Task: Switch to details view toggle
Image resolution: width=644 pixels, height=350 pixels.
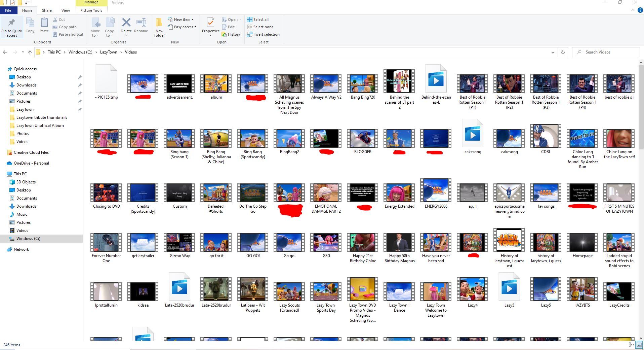Action: 631,345
